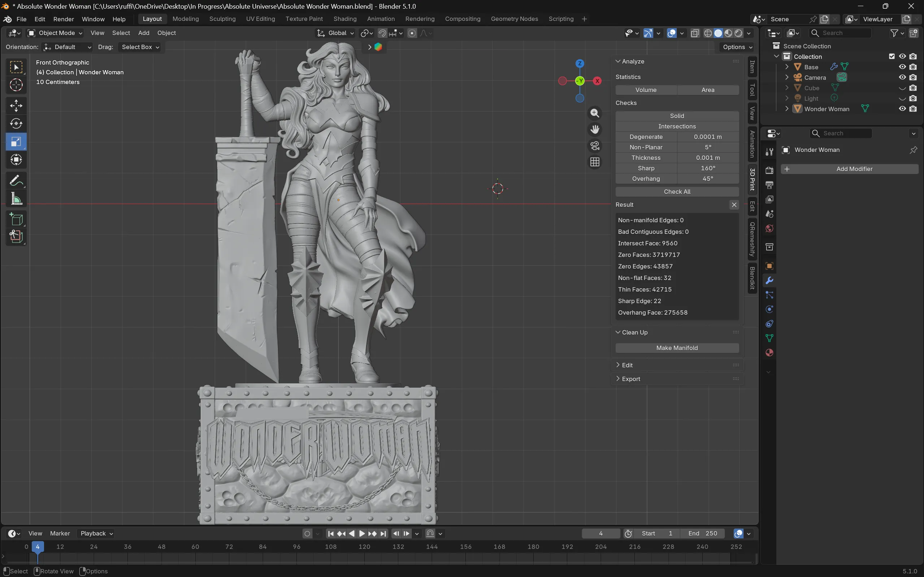The image size is (924, 577).
Task: Open the Orientation Default dropdown
Action: point(67,47)
